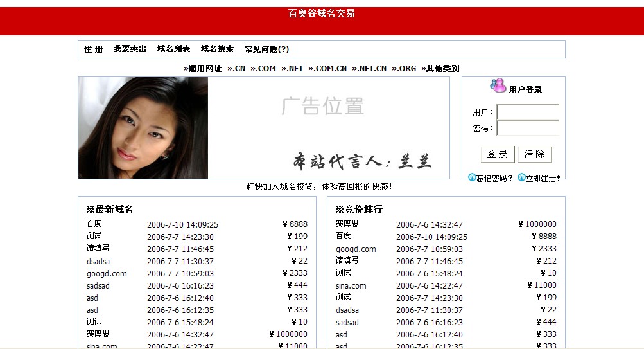The height and width of the screenshot is (349, 644).
Task: Open googd.com in 竞价排行 list
Action: tap(356, 249)
